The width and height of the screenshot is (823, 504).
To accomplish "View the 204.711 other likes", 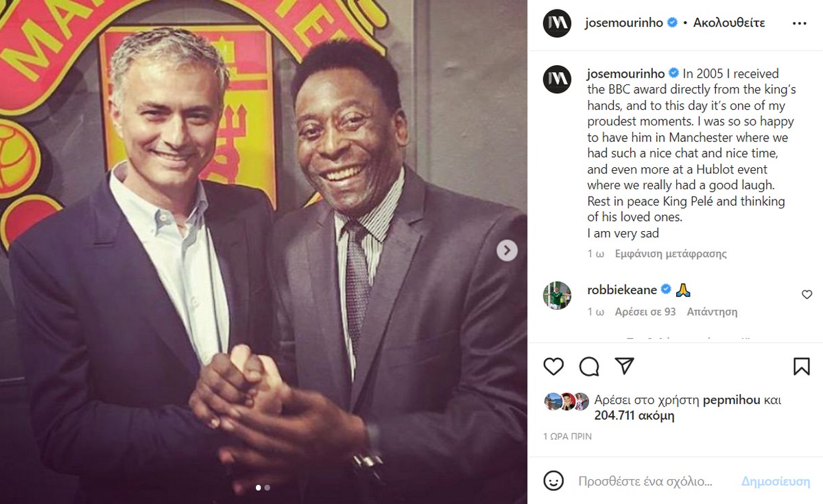I will click(634, 416).
